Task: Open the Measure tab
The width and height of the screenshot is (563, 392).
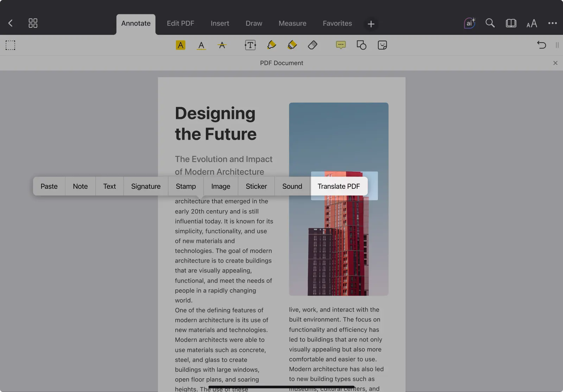Action: [292, 23]
